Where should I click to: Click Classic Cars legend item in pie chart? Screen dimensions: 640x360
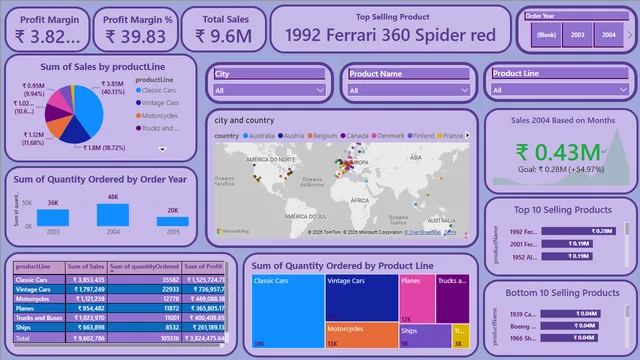[x=156, y=90]
